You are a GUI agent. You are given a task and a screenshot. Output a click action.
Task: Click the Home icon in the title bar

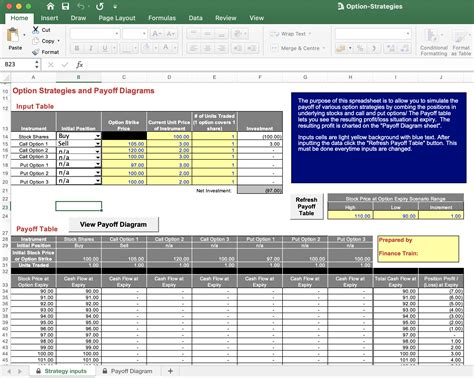[50, 6]
